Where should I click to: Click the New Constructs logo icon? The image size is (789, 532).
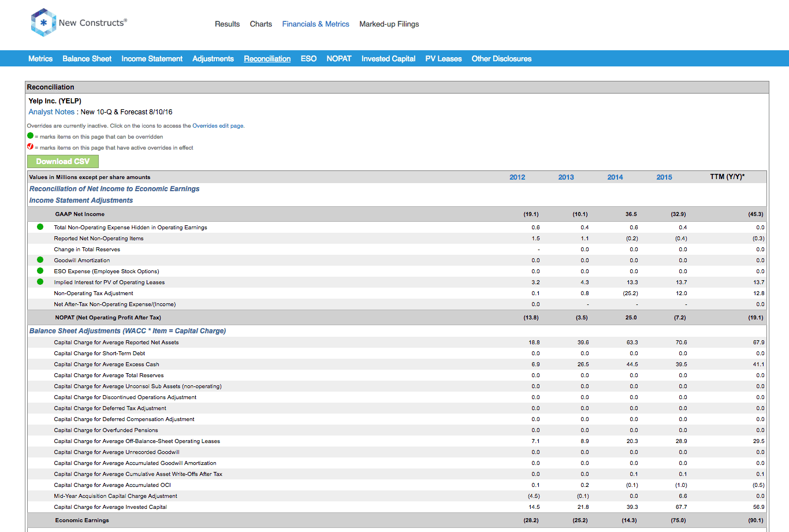click(x=43, y=23)
